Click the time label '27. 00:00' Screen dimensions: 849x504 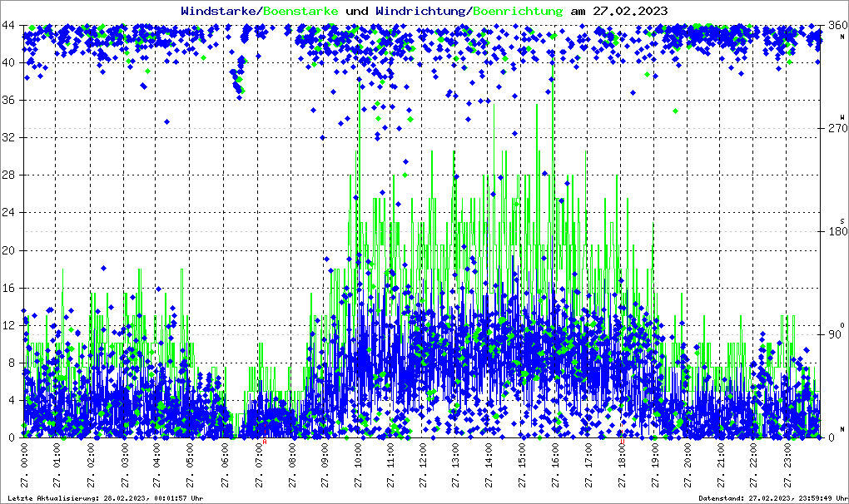[x=24, y=466]
